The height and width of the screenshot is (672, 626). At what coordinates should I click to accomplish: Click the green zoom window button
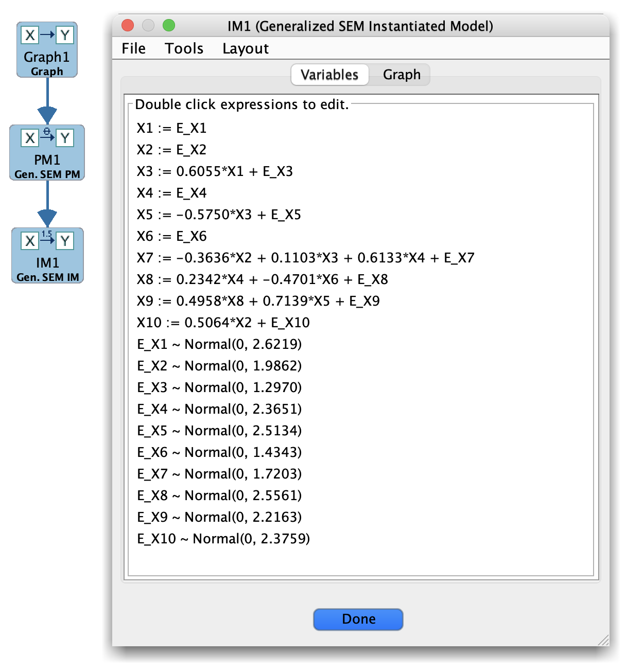169,25
